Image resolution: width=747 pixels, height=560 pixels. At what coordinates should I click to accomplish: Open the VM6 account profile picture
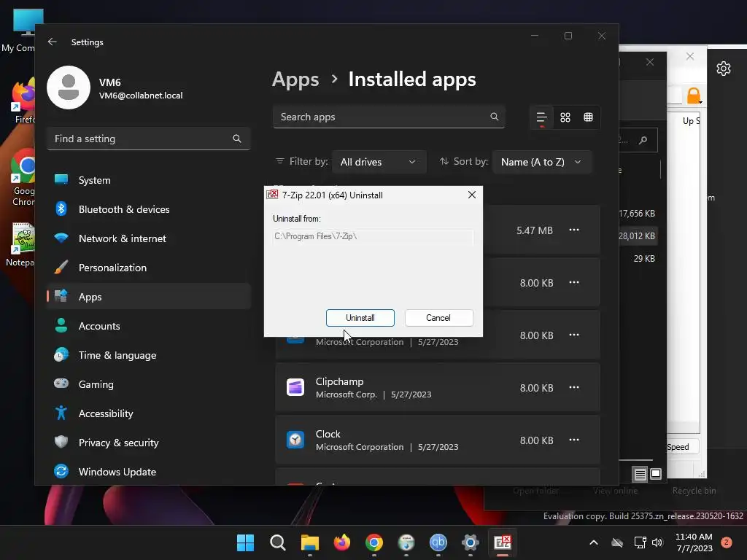pos(69,87)
